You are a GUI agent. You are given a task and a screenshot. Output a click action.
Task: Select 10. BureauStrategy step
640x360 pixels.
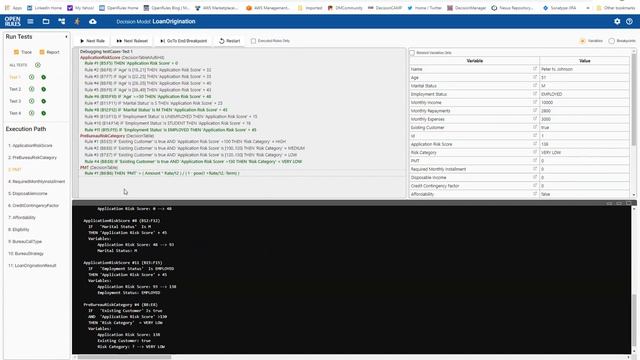[26, 253]
